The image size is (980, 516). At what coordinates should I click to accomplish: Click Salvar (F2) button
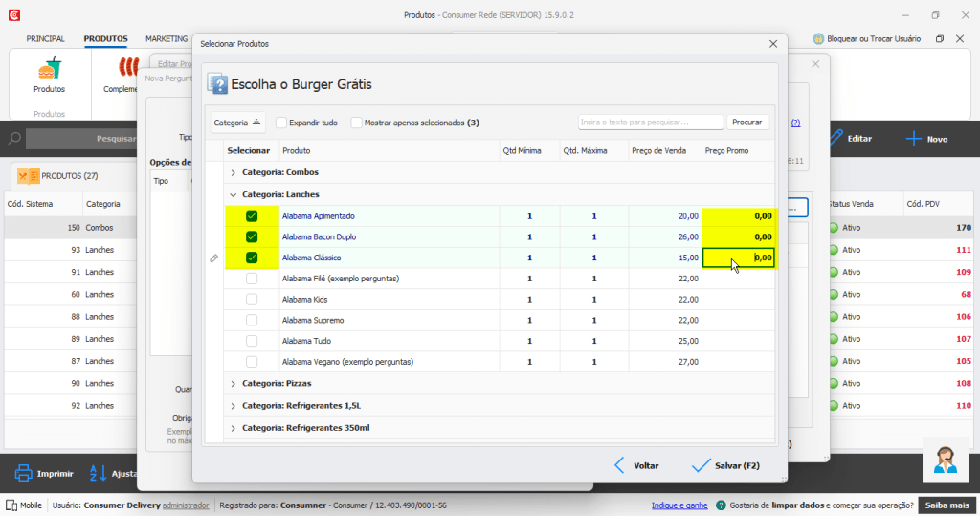coord(726,466)
